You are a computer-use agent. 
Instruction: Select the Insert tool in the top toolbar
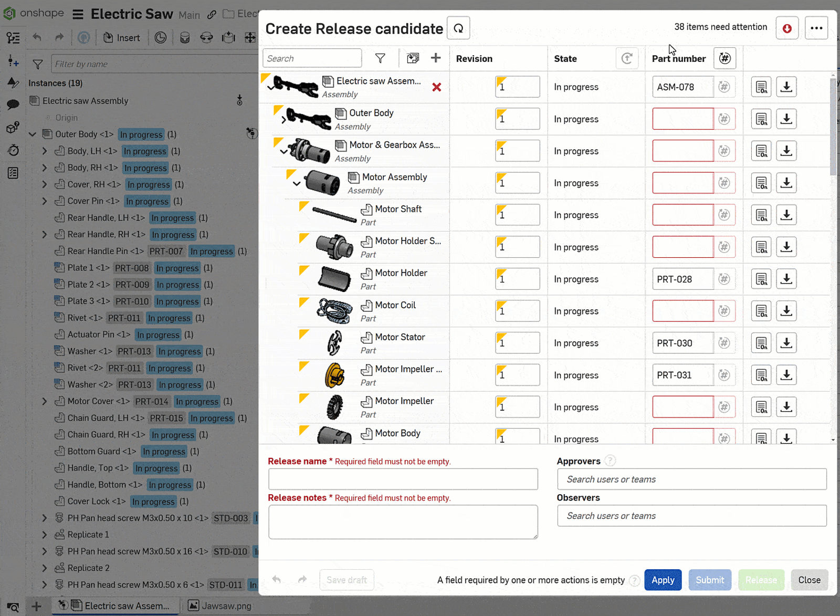[122, 37]
